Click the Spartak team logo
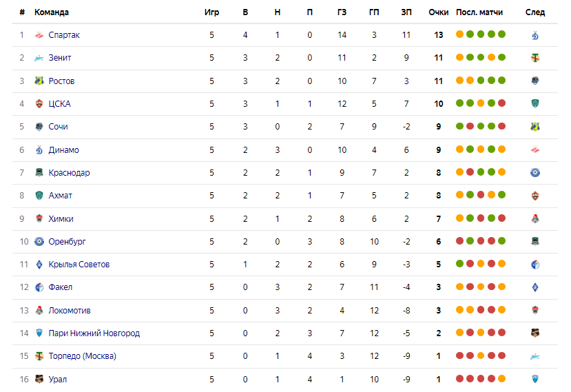The height and width of the screenshot is (392, 571). tap(39, 35)
